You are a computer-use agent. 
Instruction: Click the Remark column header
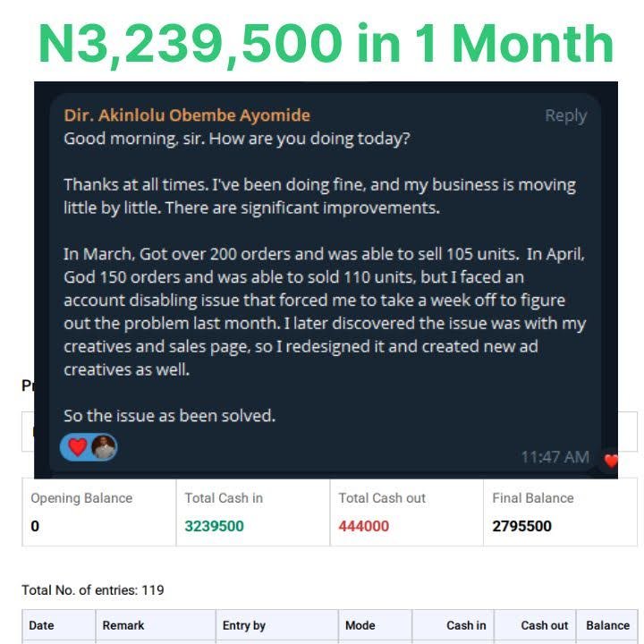point(123,625)
